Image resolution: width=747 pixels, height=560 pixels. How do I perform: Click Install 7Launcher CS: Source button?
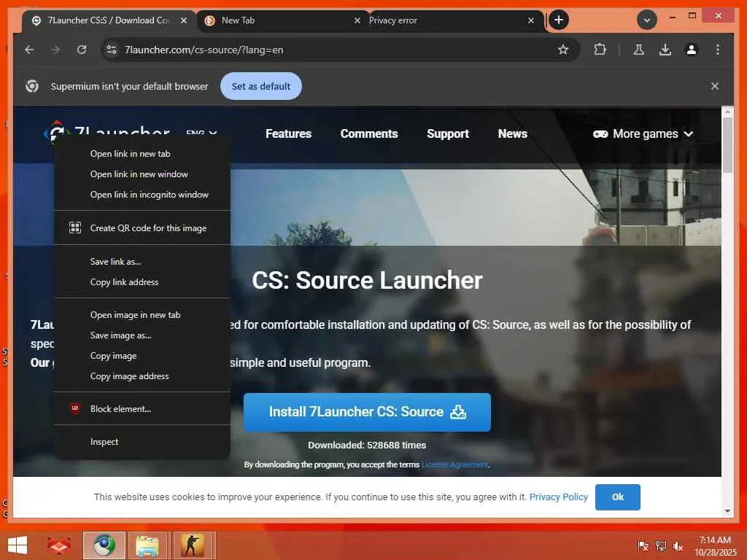pyautogui.click(x=367, y=412)
